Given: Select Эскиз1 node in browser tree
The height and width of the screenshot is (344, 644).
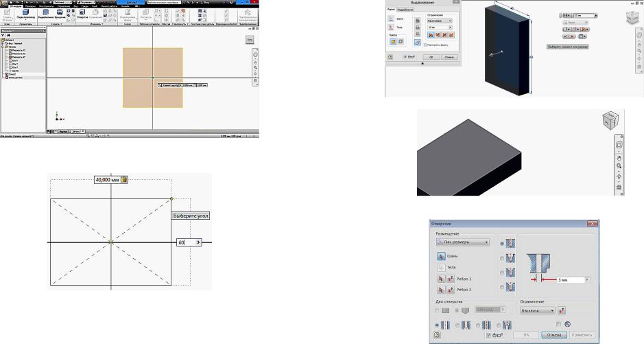Looking at the screenshot, I should [x=12, y=74].
